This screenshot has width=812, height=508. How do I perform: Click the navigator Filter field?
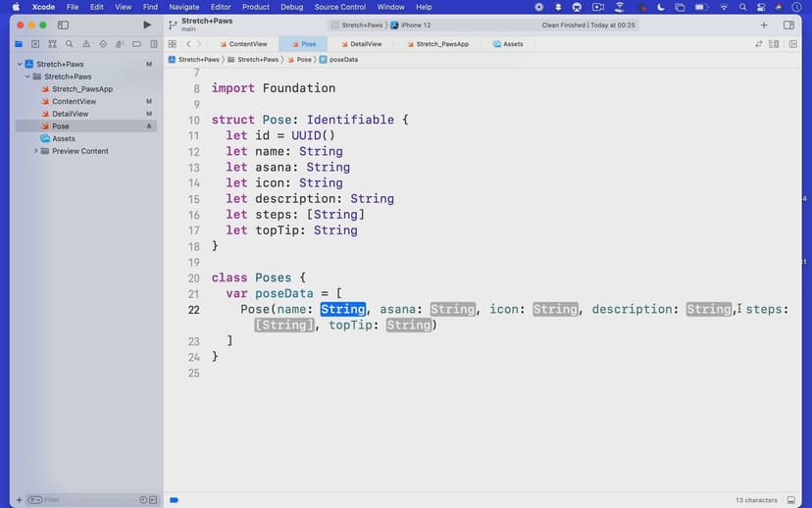tap(88, 499)
